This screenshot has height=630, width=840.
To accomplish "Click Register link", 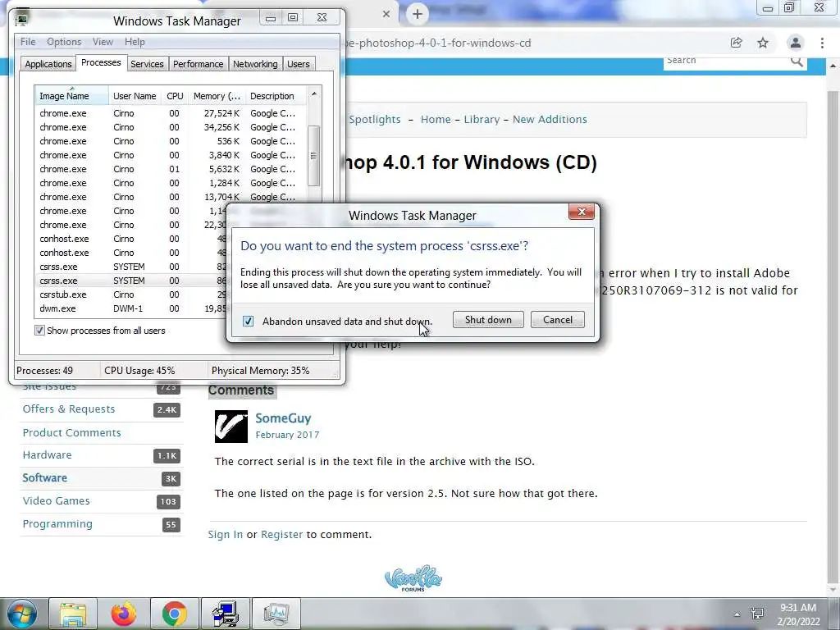I will (x=282, y=535).
